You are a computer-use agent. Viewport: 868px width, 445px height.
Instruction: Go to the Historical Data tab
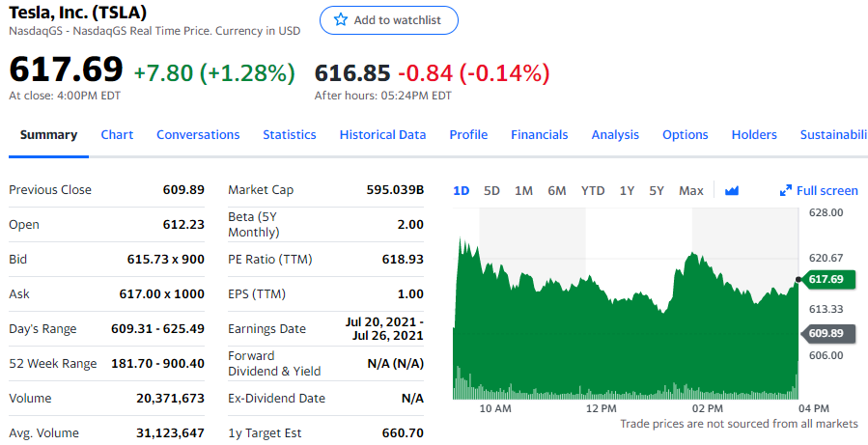[x=382, y=135]
